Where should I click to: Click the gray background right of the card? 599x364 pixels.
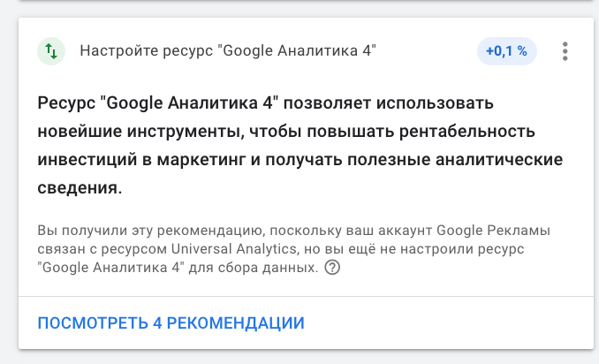pyautogui.click(x=595, y=177)
